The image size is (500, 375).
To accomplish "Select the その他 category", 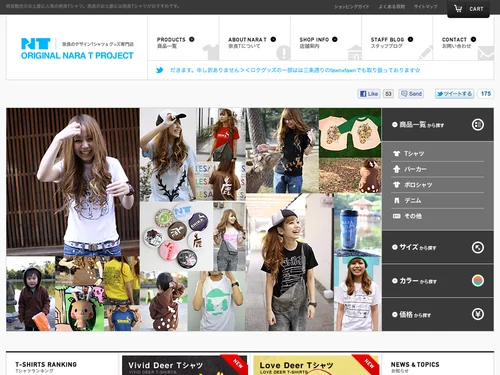I will (x=438, y=216).
